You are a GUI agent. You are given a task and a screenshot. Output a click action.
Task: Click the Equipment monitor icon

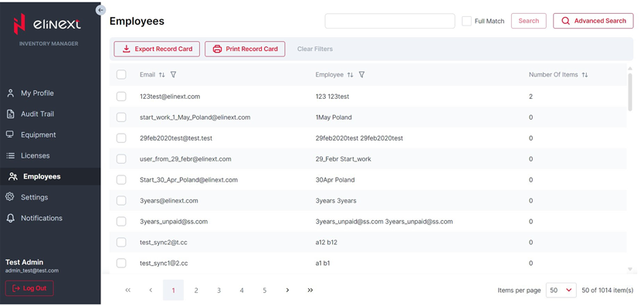(x=10, y=134)
